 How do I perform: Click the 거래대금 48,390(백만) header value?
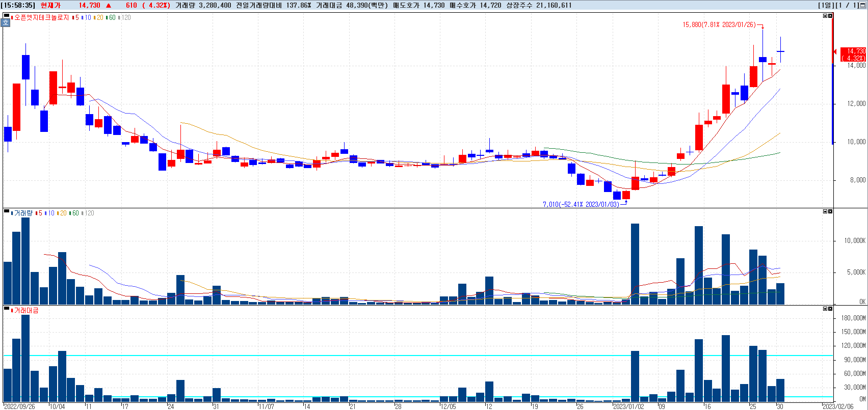pyautogui.click(x=352, y=5)
